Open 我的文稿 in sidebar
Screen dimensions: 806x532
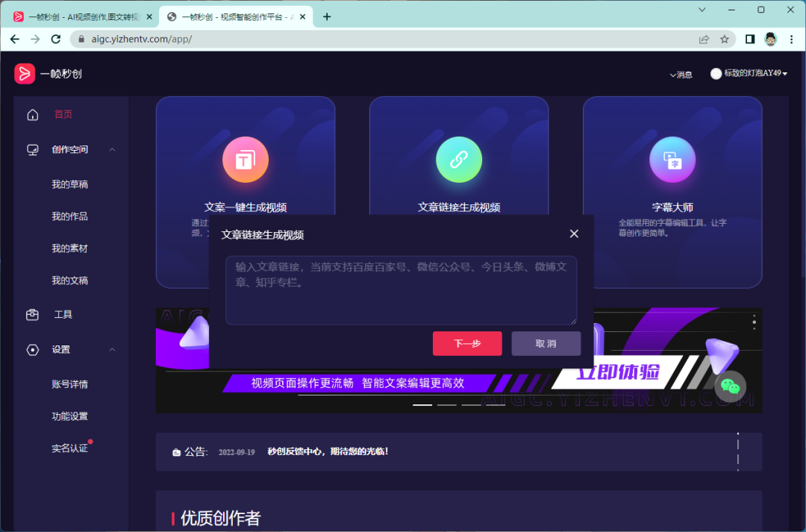coord(69,281)
